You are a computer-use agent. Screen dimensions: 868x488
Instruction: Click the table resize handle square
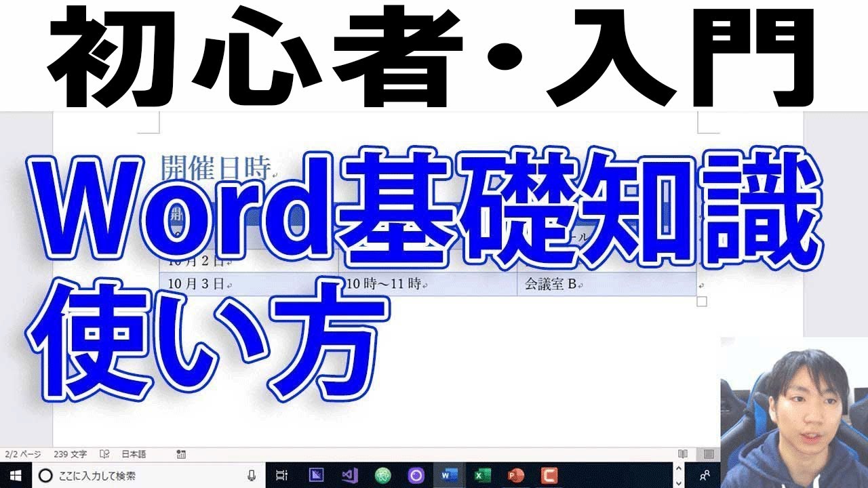(702, 302)
